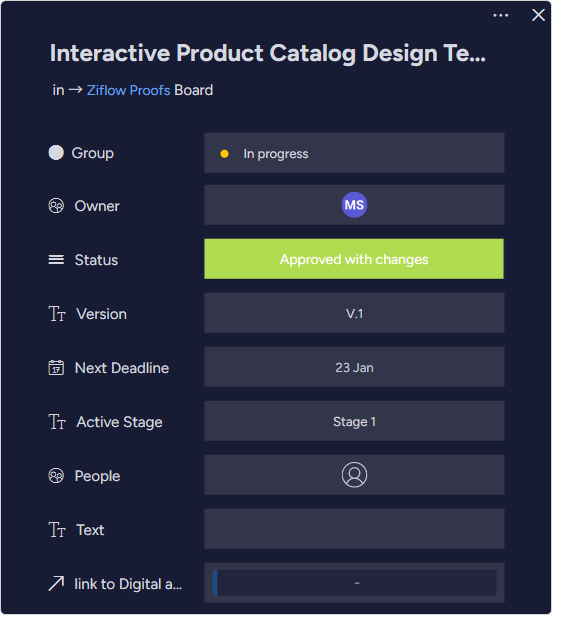567x630 pixels.
Task: Change the Approved with changes status
Action: coord(354,259)
